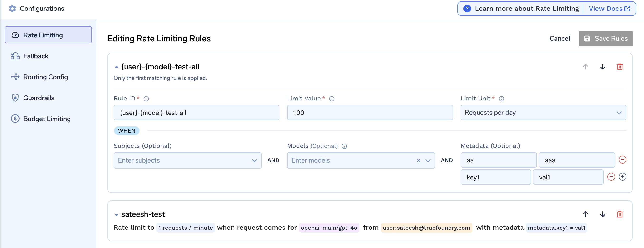Open View Docs external link
The width and height of the screenshot is (644, 248).
pos(609,9)
